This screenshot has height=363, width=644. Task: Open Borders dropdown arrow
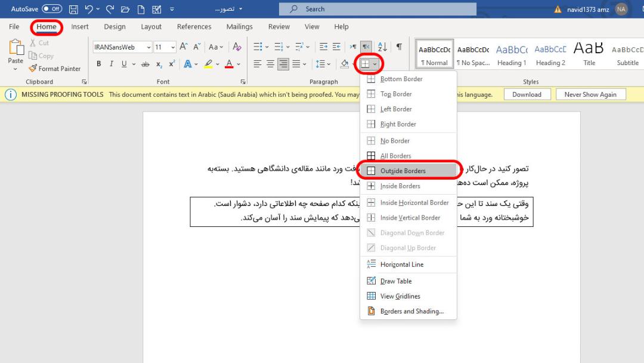(375, 64)
